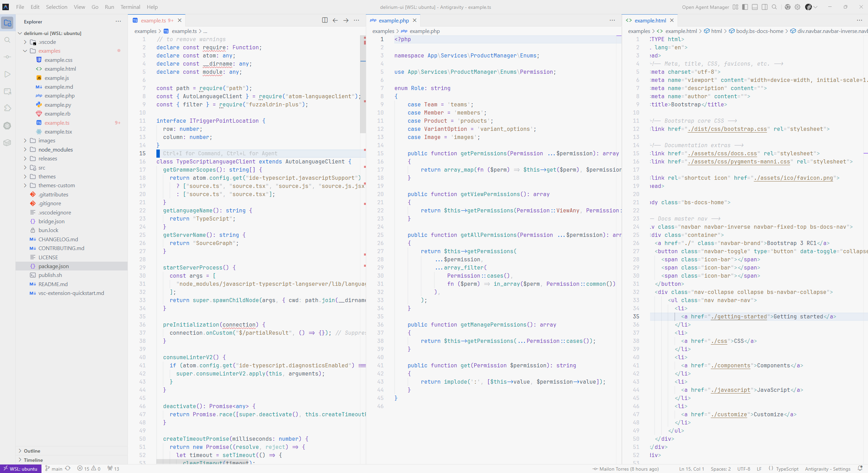Open package.json in the explorer

53,266
